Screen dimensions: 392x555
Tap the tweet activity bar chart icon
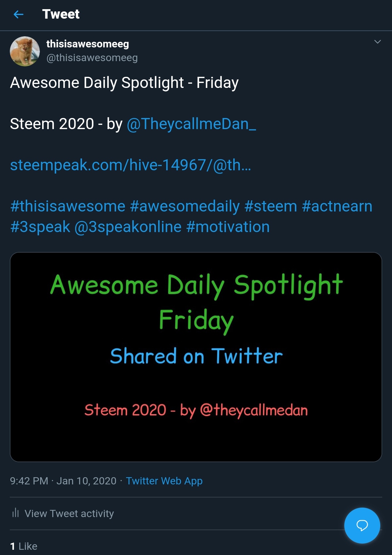point(15,513)
